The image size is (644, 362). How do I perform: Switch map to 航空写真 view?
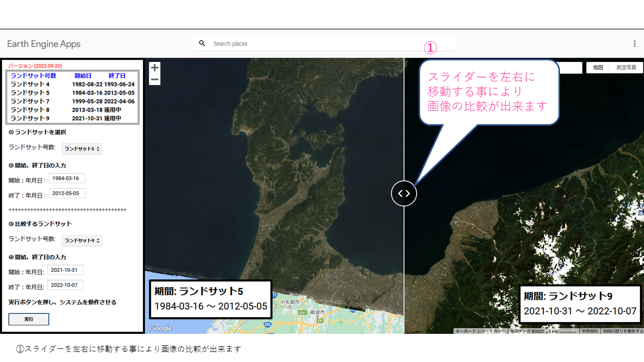[626, 67]
